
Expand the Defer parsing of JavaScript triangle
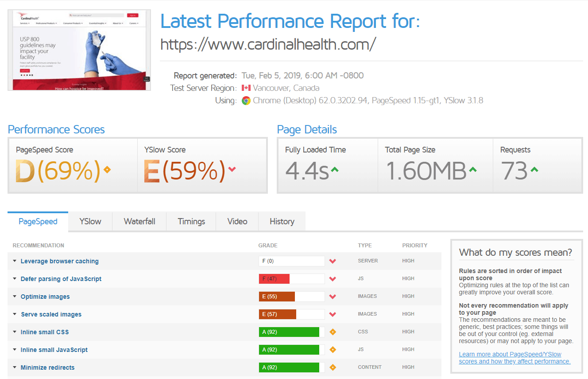15,279
